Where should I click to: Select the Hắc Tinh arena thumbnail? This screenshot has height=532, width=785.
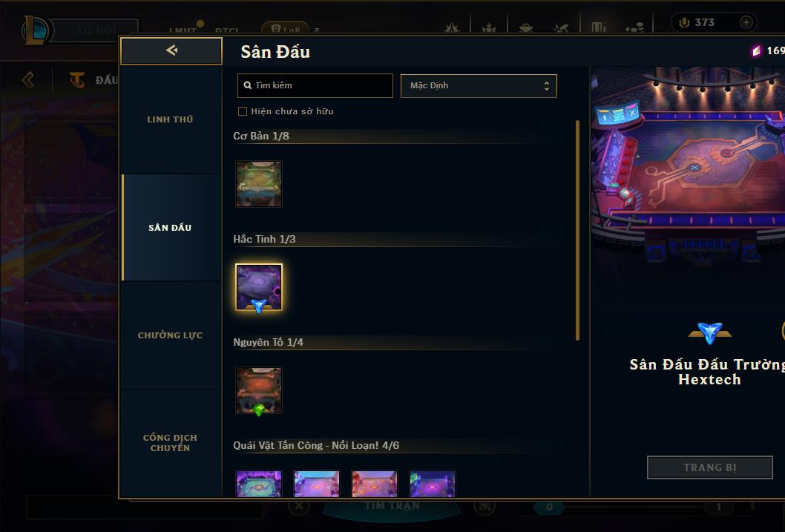(259, 287)
